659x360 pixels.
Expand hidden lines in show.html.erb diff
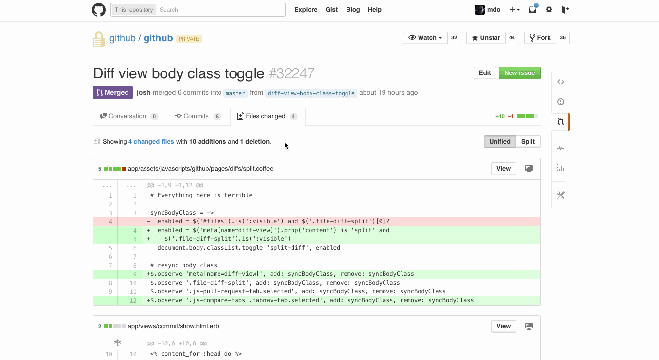(117, 343)
